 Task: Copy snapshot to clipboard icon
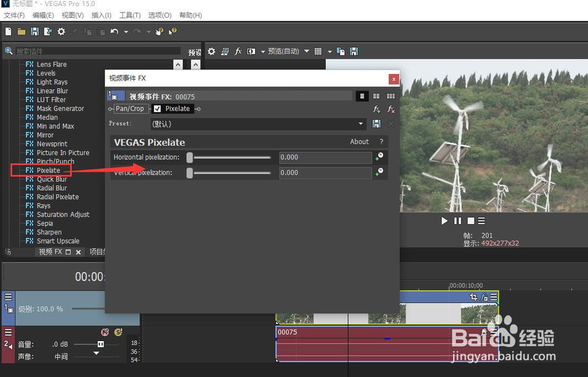click(340, 51)
